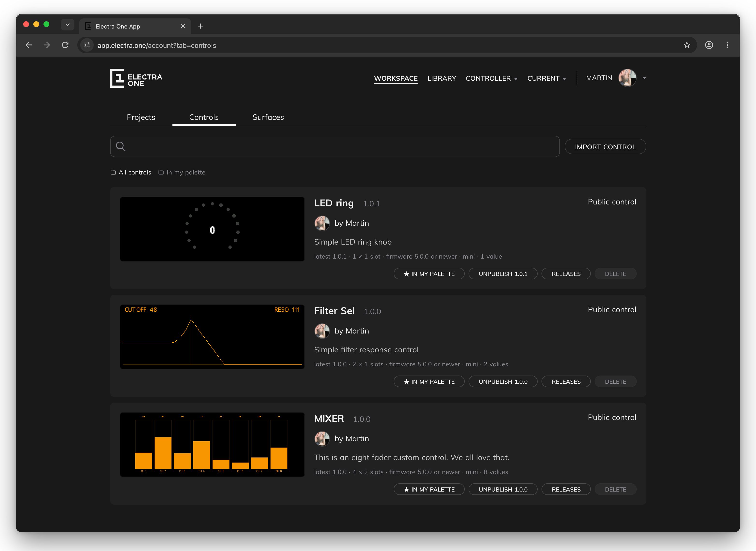Toggle In My Palette for Filter Sel
Image resolution: width=756 pixels, height=551 pixels.
click(x=429, y=382)
